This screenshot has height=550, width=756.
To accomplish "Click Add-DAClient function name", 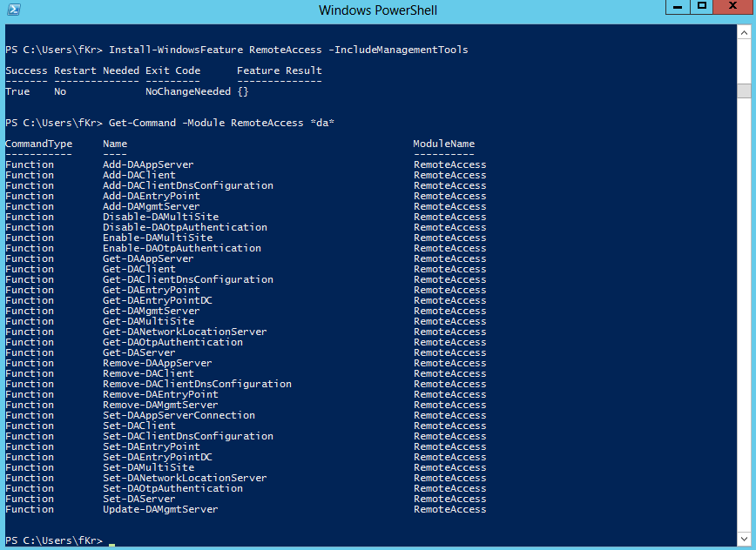I will tap(138, 175).
